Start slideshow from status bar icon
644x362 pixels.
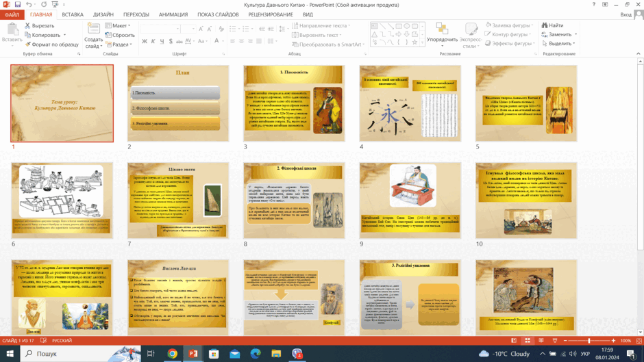click(554, 341)
